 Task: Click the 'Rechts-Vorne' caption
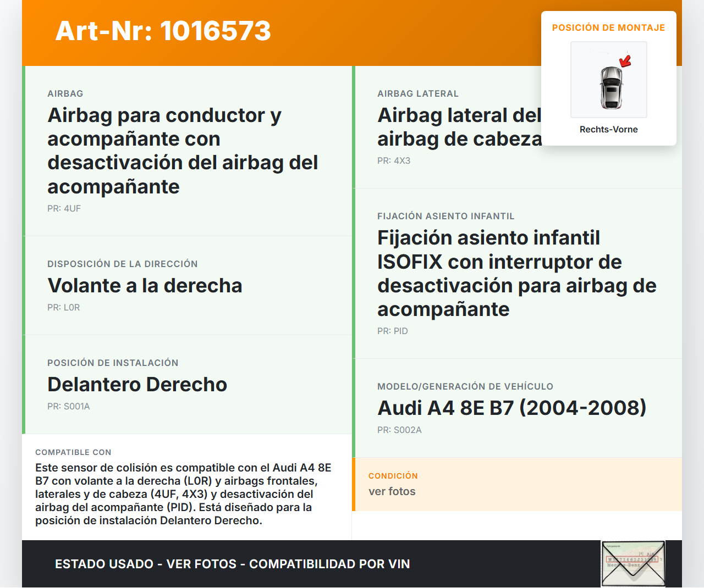[x=609, y=129]
